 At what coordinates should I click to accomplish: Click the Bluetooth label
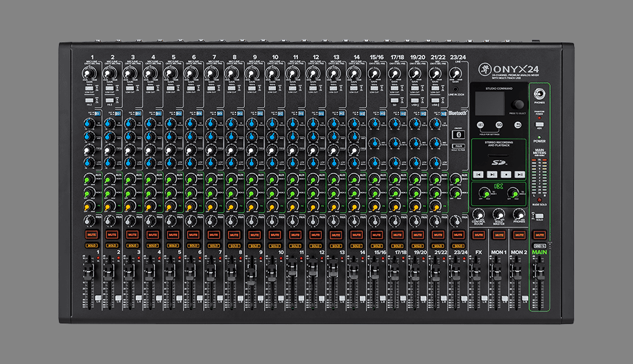(x=458, y=113)
